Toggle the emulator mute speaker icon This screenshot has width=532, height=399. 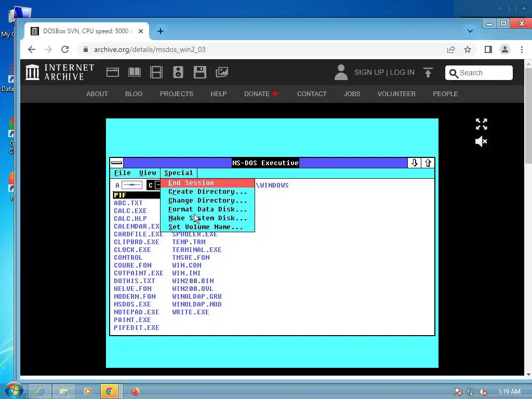click(x=482, y=141)
